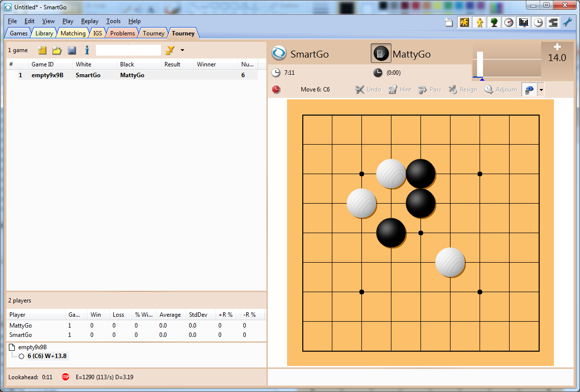The width and height of the screenshot is (580, 392).
Task: Click the red stop icon beside Move 6
Action: tap(276, 90)
